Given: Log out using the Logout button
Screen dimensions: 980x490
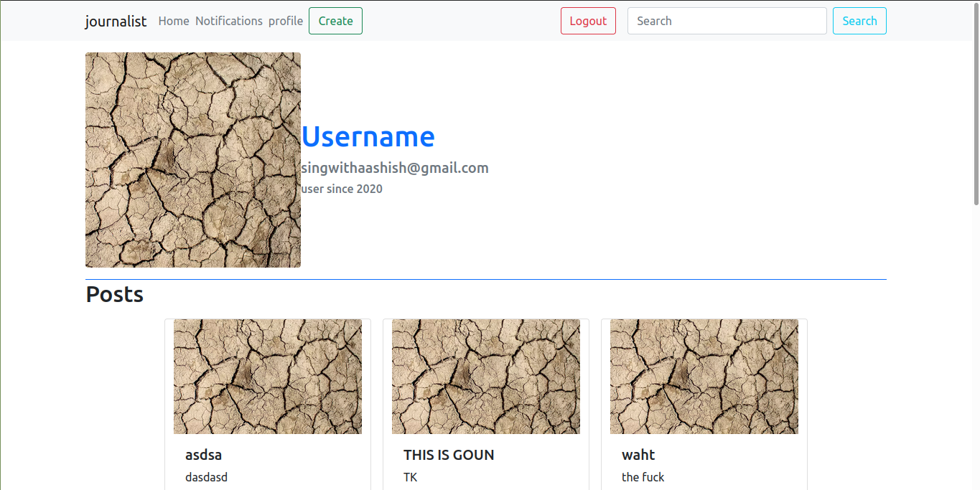Looking at the screenshot, I should (x=588, y=22).
